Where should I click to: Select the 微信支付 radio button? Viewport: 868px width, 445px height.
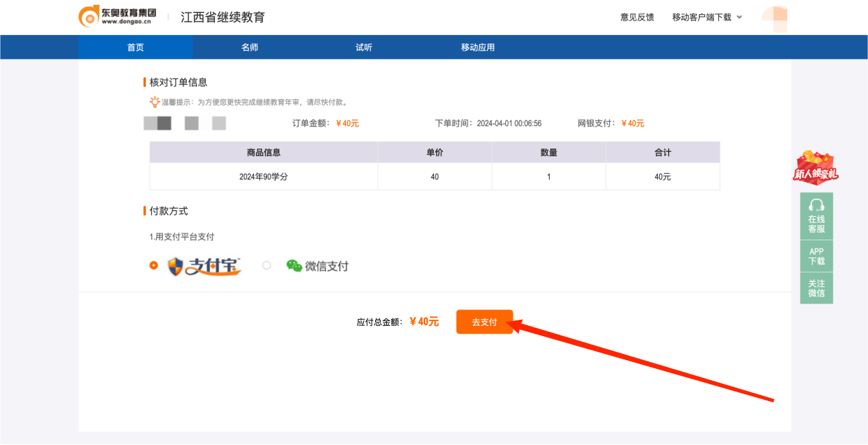click(x=267, y=266)
